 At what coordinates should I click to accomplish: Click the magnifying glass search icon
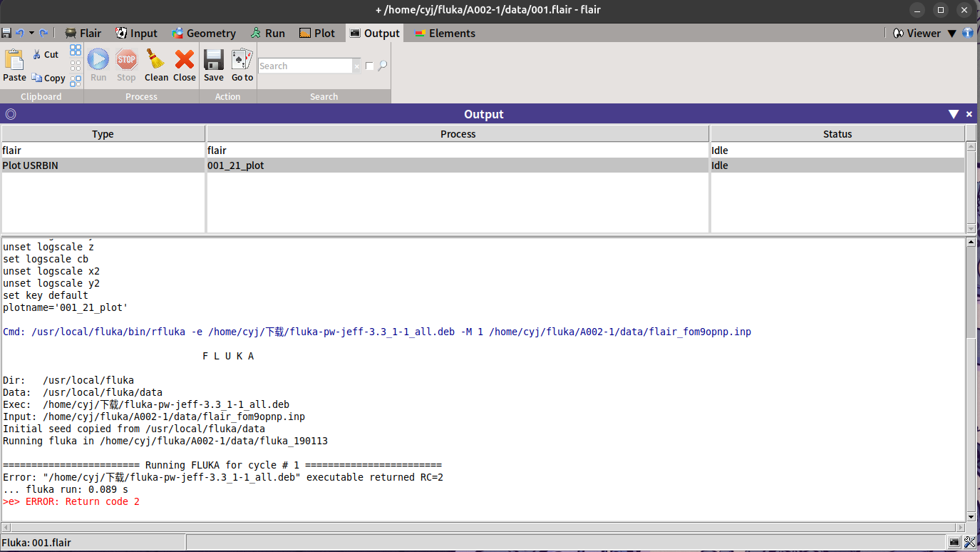coord(383,66)
